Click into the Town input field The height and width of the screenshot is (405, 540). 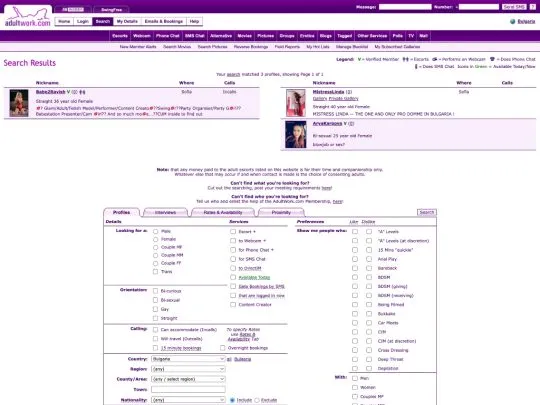tap(188, 389)
